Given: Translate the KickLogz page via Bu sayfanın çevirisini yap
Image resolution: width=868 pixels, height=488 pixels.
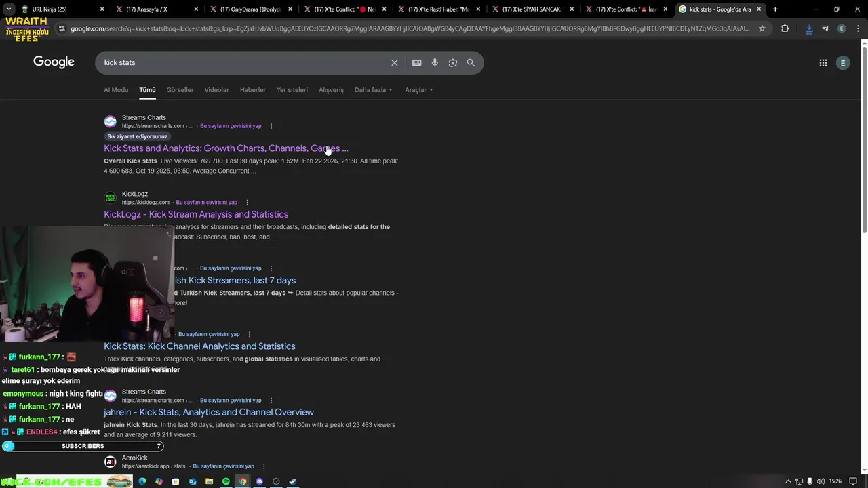Looking at the screenshot, I should (206, 203).
